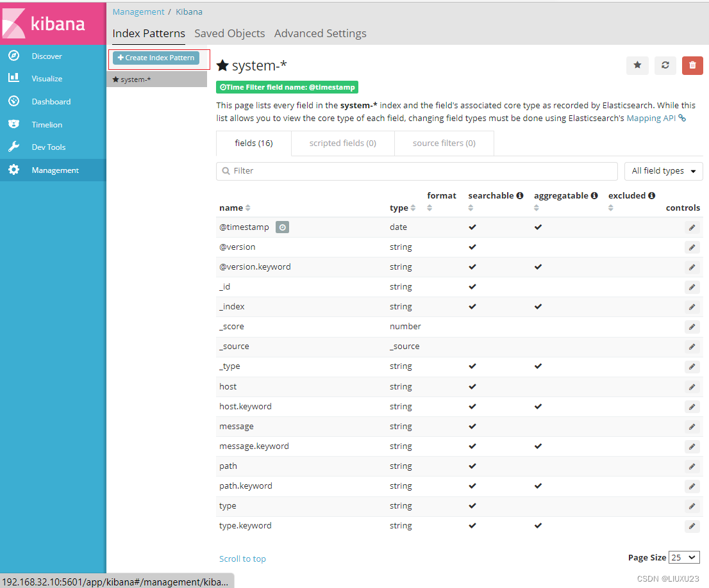Edit the _id field pencil icon
This screenshot has height=588, width=709.
(692, 287)
